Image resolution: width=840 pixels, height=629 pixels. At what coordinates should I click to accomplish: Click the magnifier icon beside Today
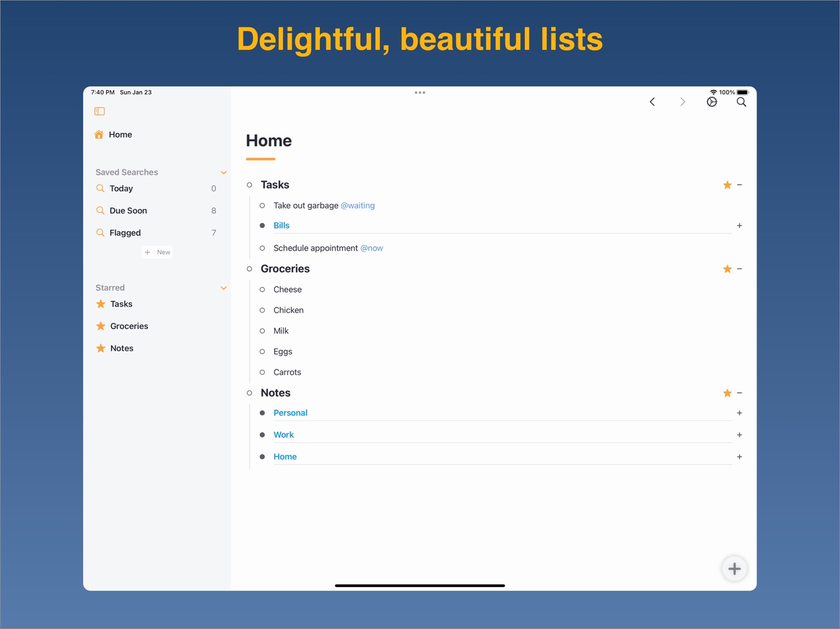100,188
